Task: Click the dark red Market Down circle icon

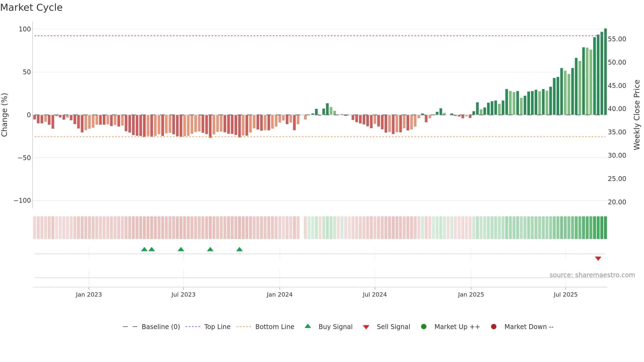Action: (x=493, y=327)
